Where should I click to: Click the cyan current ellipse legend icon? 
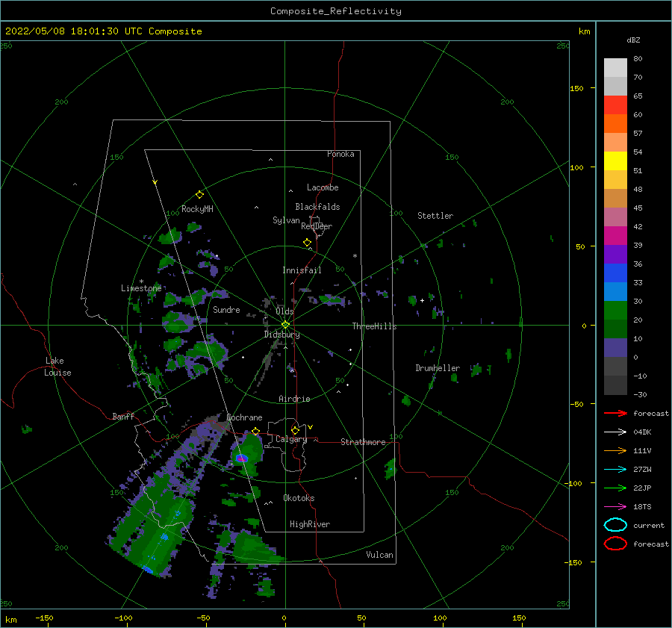615,525
